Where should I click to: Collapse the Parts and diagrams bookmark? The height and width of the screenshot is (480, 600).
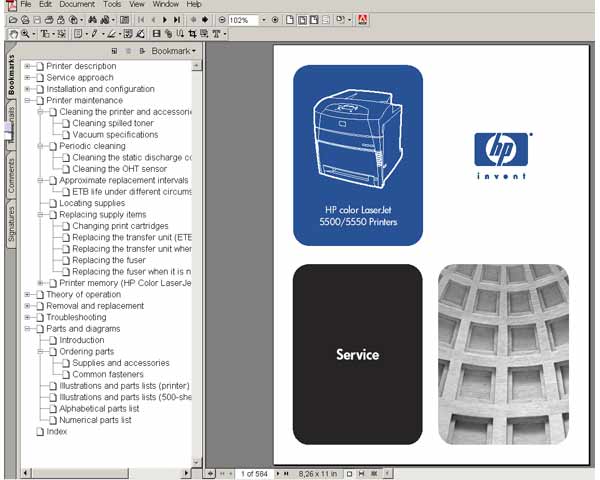[27, 329]
